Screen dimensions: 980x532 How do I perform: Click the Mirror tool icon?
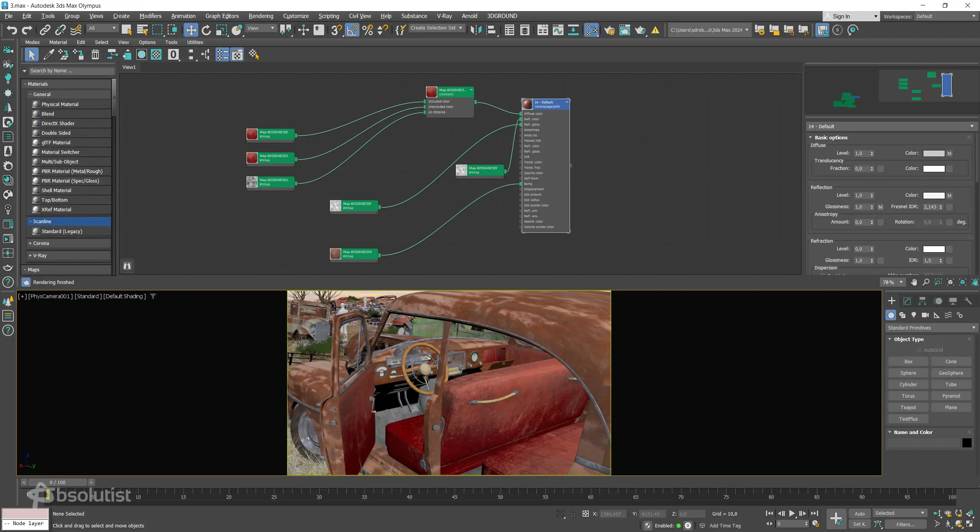(x=476, y=30)
